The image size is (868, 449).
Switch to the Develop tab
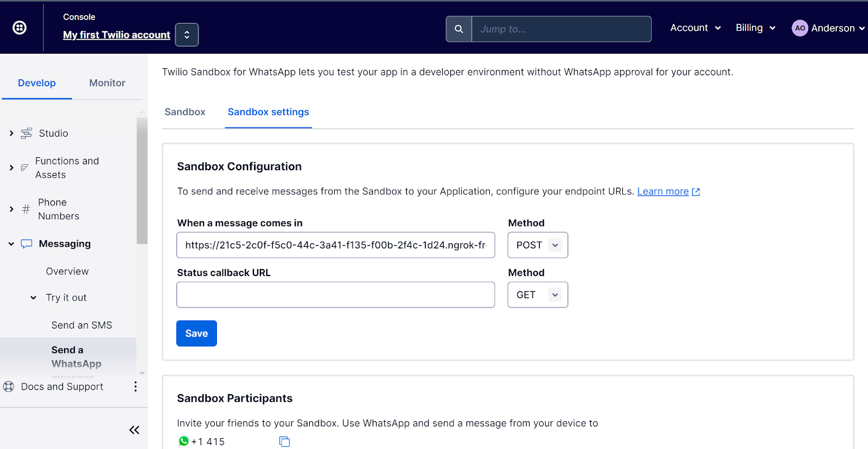[37, 83]
